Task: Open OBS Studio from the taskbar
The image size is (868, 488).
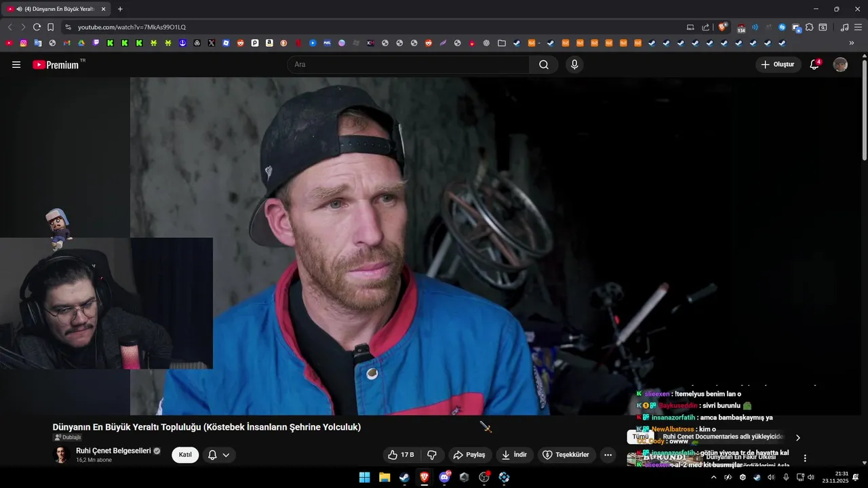Action: click(484, 477)
